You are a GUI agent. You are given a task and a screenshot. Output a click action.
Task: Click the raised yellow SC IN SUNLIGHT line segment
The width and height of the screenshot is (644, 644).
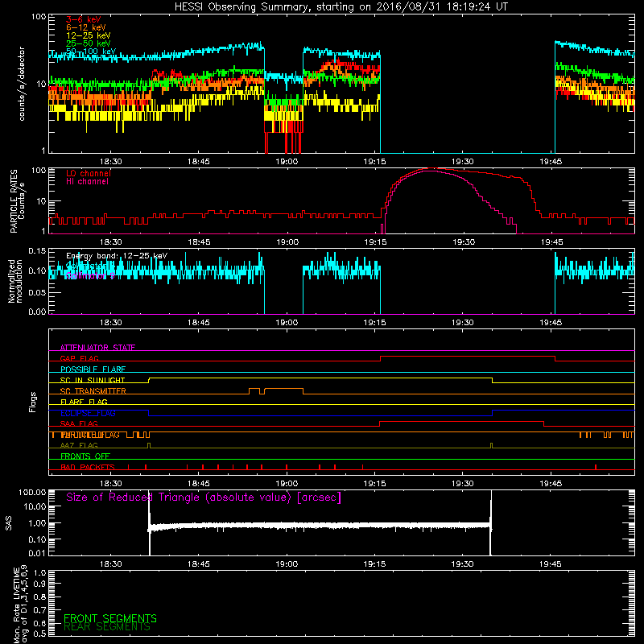tap(320, 378)
